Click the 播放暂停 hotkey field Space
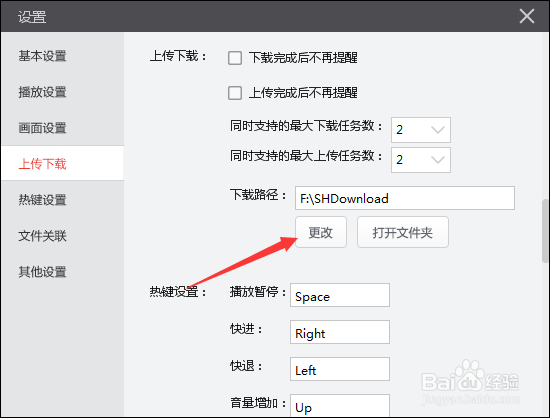Screen dimensions: 550x418 340,295
